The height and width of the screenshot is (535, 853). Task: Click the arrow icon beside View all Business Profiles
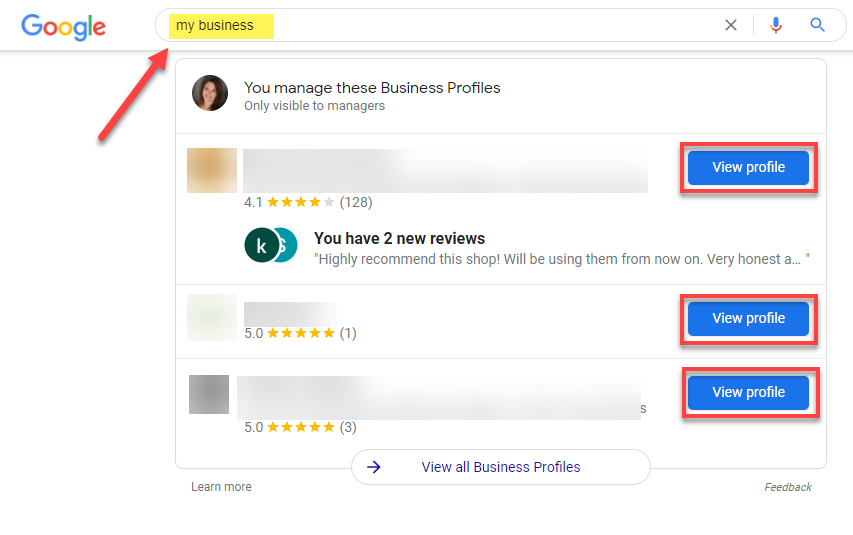(374, 467)
